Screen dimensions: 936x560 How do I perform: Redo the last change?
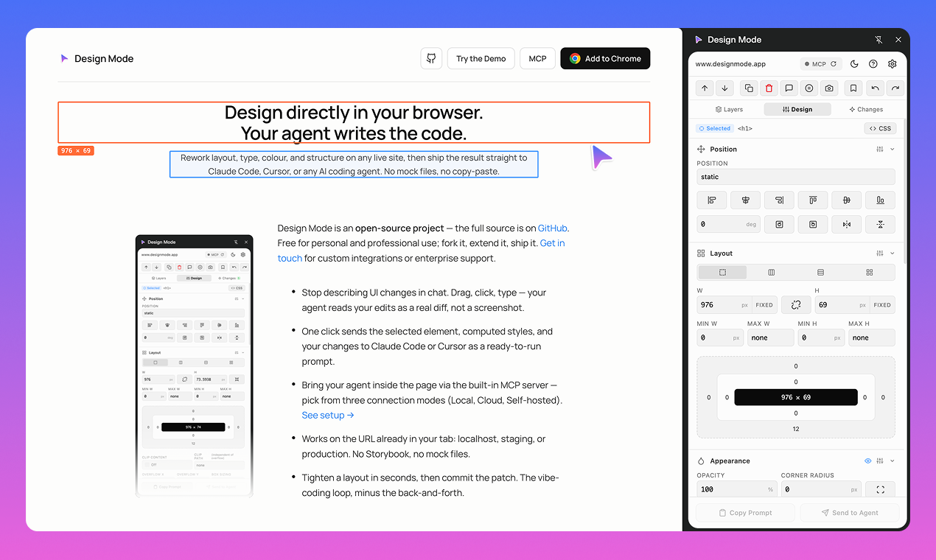[895, 88]
